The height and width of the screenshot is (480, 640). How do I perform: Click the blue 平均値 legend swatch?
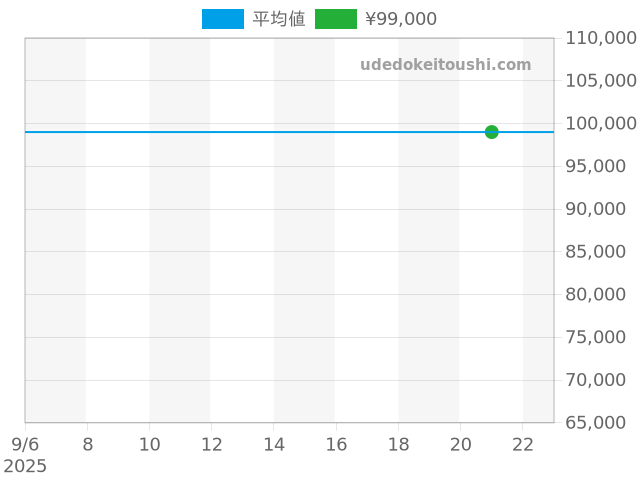click(x=222, y=19)
